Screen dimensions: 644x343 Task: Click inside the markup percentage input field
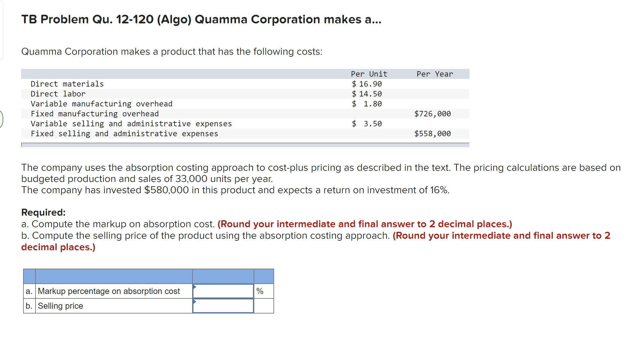[223, 291]
